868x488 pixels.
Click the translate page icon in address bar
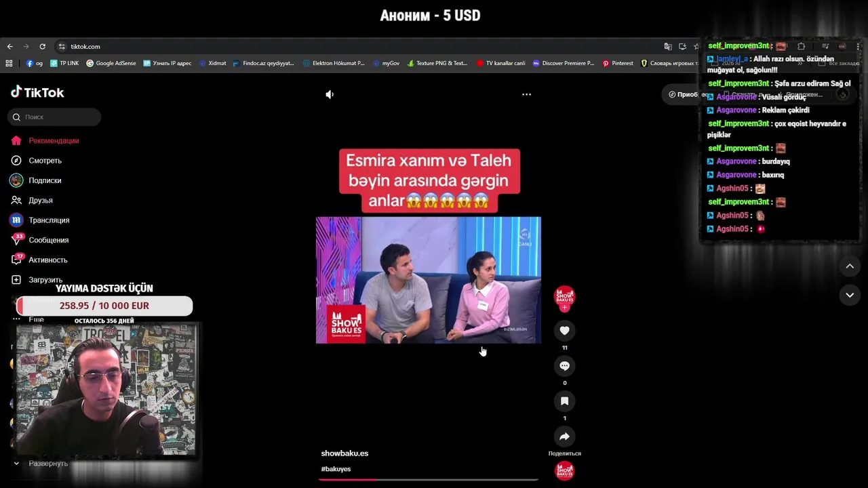tap(668, 47)
